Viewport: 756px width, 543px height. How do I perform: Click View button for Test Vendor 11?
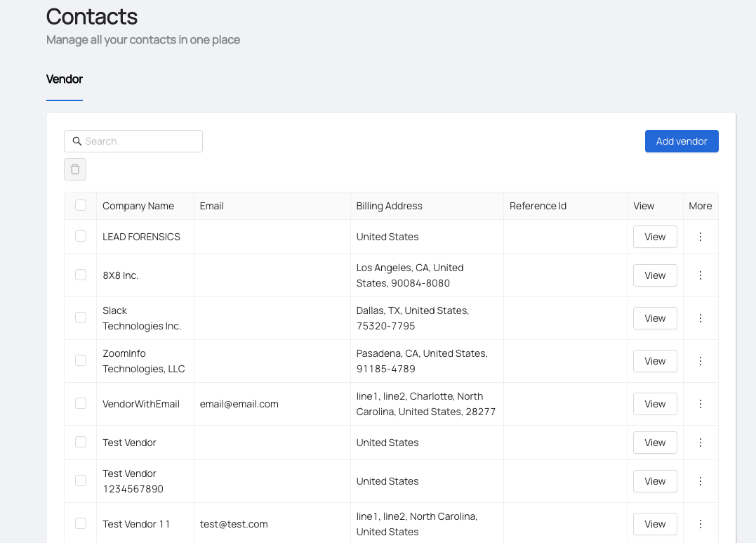pyautogui.click(x=654, y=524)
